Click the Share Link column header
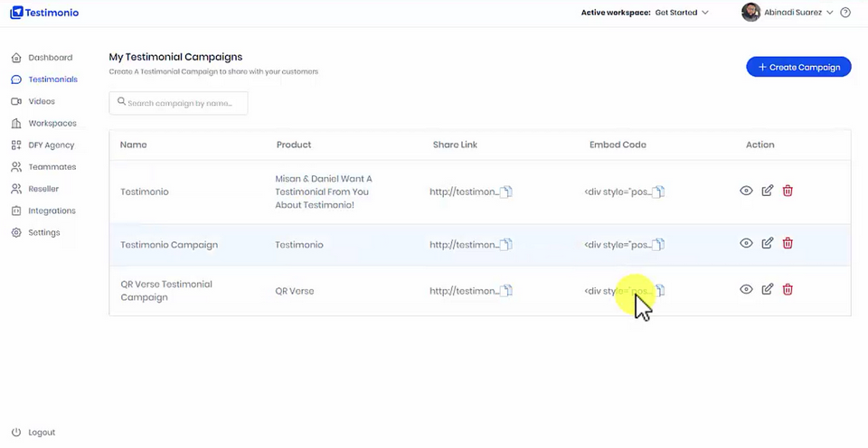The width and height of the screenshot is (868, 448). click(455, 145)
